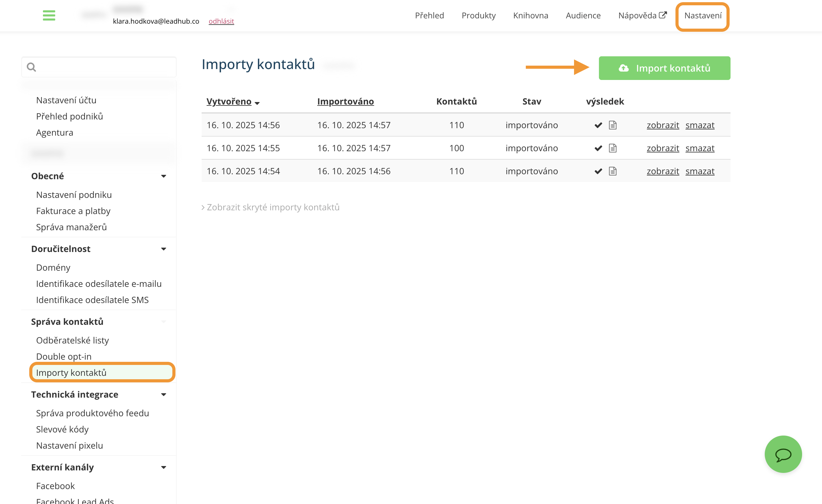Click the external link icon next to Nápověda
The image size is (822, 504).
(663, 15)
